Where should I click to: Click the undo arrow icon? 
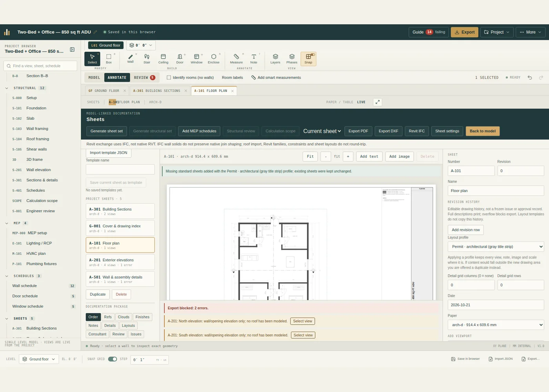[x=530, y=78]
